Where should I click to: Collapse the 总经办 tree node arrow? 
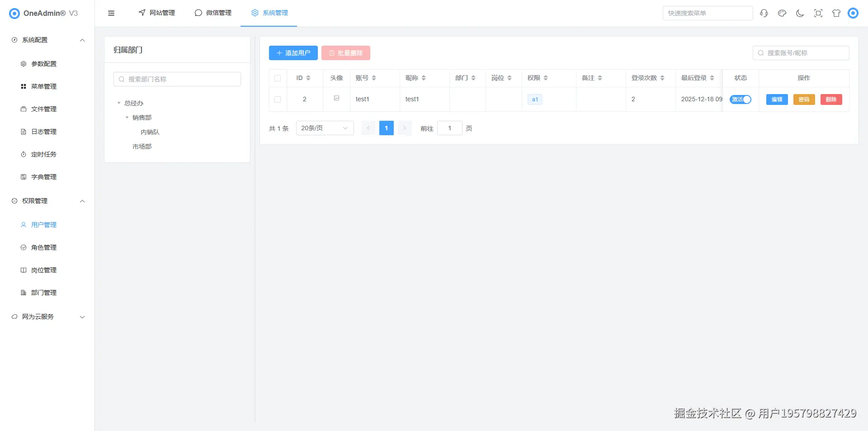click(119, 103)
